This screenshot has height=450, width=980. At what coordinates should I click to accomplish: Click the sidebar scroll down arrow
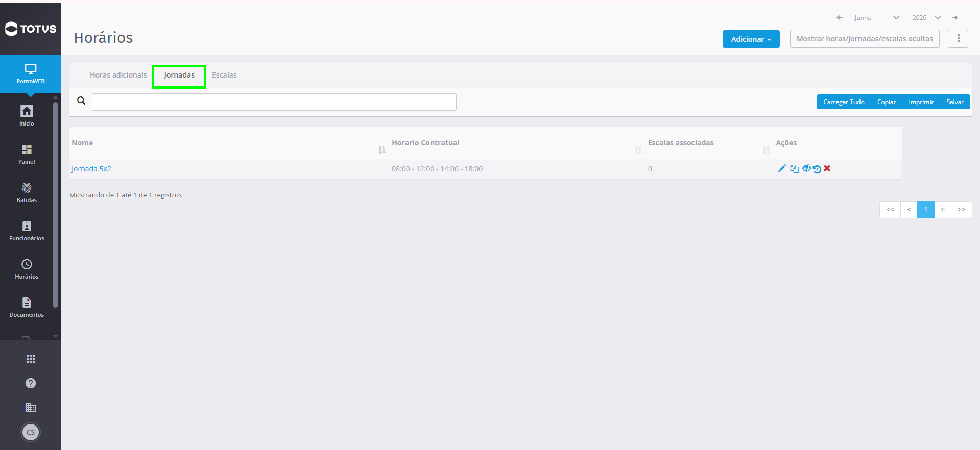[x=55, y=336]
